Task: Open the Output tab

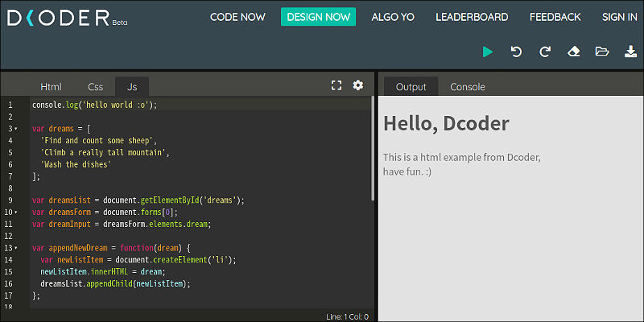Action: coord(411,87)
